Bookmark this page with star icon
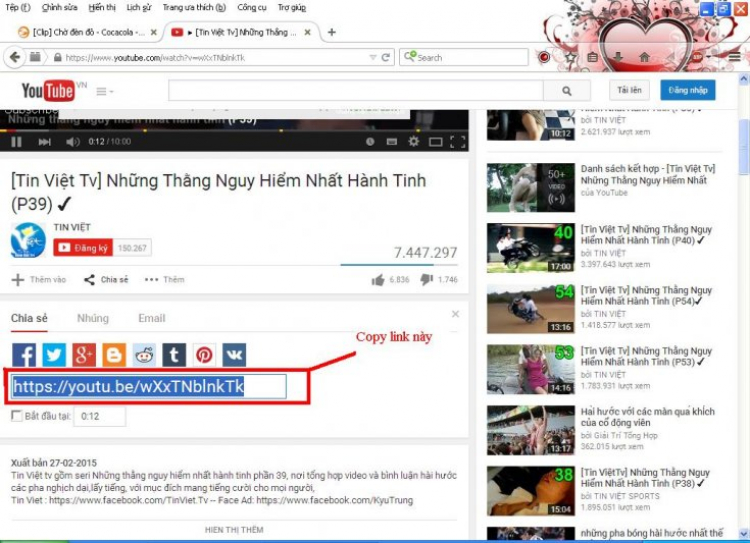This screenshot has width=750, height=543. [570, 57]
